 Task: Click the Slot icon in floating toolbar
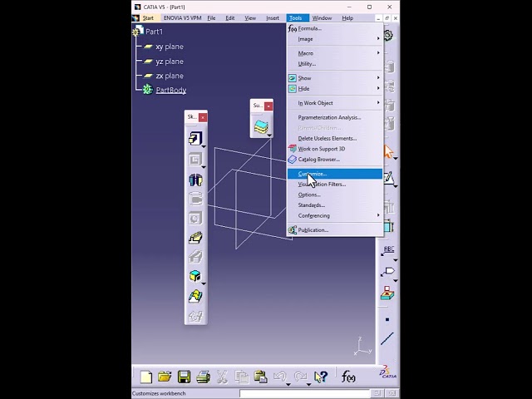coord(195,257)
